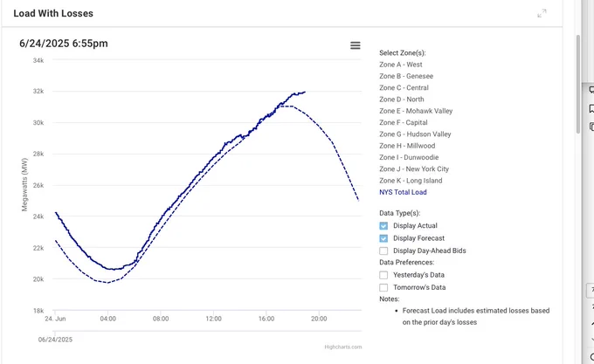The height and width of the screenshot is (364, 594).
Task: Uncheck the Display Forecast checkbox
Action: pyautogui.click(x=383, y=238)
